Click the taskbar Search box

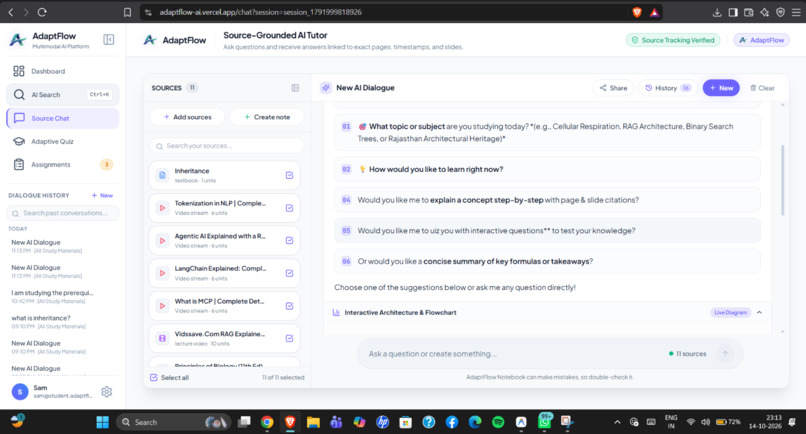tap(174, 422)
